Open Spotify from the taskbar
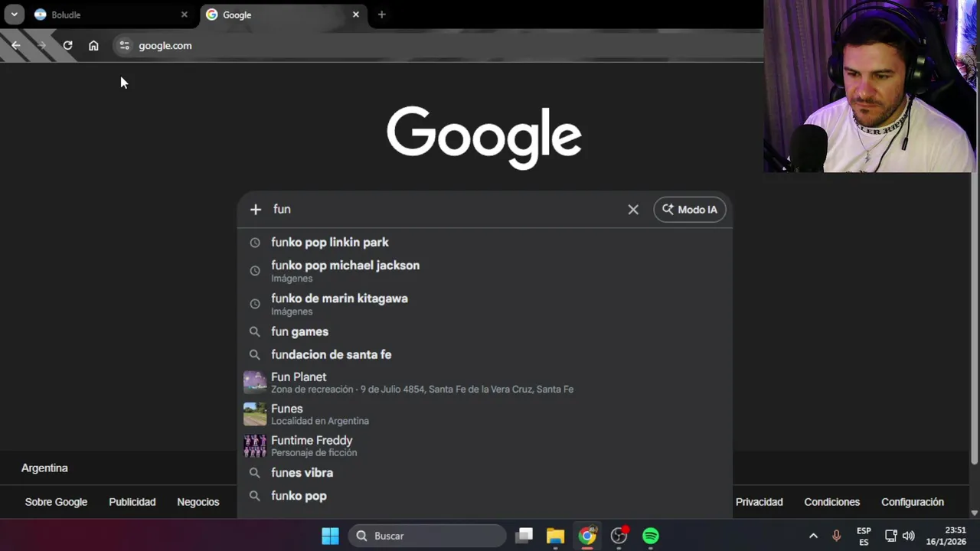This screenshot has height=551, width=980. [651, 536]
